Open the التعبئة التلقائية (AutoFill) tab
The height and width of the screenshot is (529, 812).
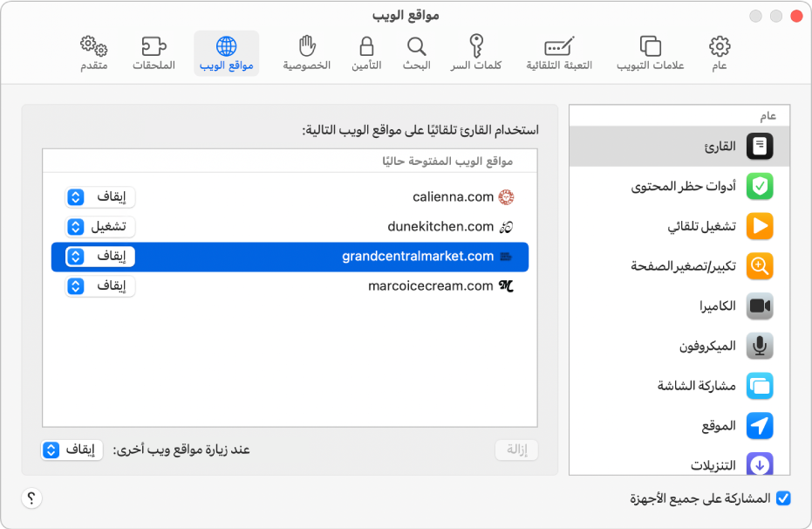pos(559,53)
